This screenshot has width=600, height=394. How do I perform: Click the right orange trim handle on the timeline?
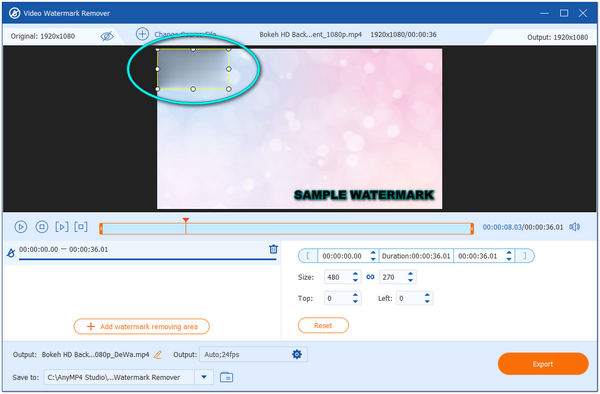click(472, 229)
